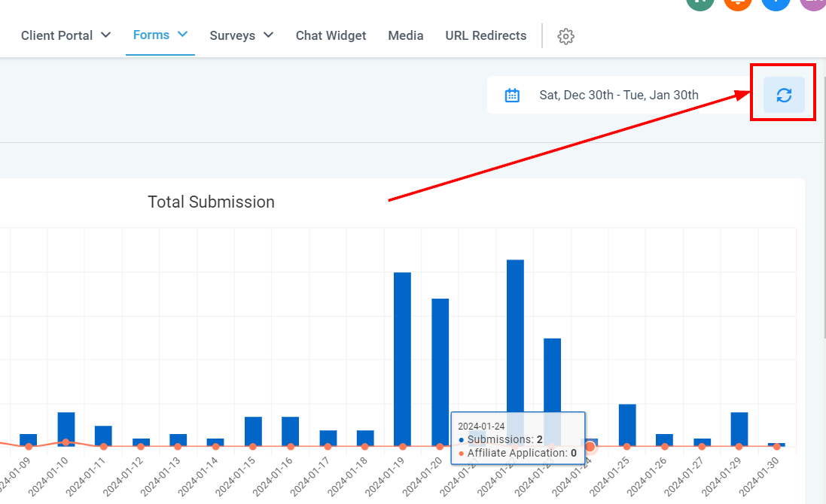The height and width of the screenshot is (504, 826).
Task: Open the Chat Widget tab
Action: [x=331, y=35]
